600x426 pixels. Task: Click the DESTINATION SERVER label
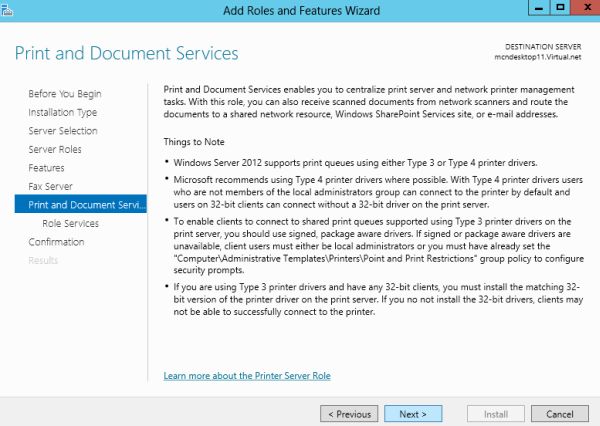543,47
